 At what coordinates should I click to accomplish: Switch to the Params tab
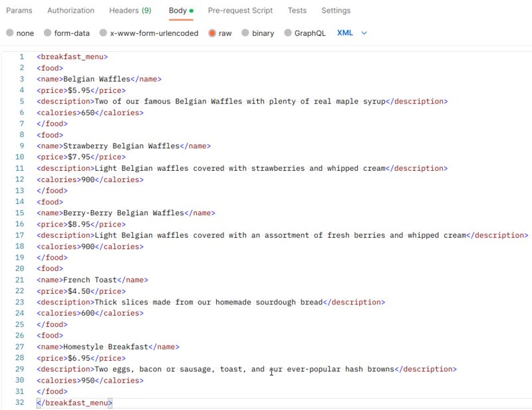pos(19,11)
